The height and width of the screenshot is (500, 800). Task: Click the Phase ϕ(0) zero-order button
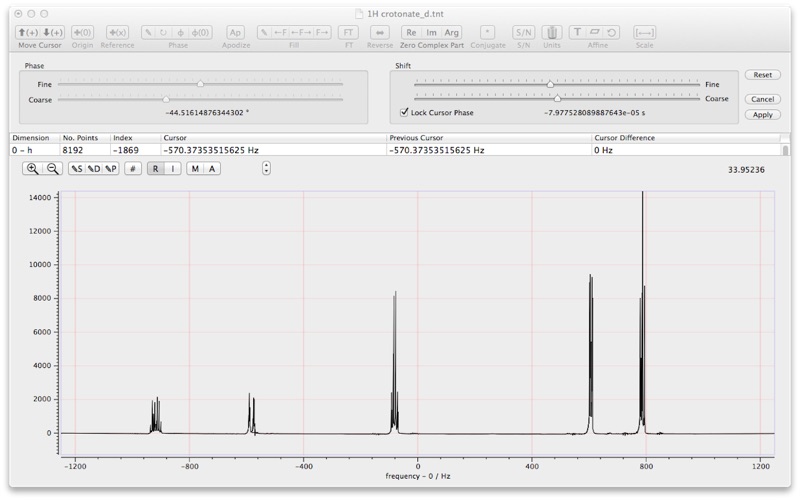201,33
